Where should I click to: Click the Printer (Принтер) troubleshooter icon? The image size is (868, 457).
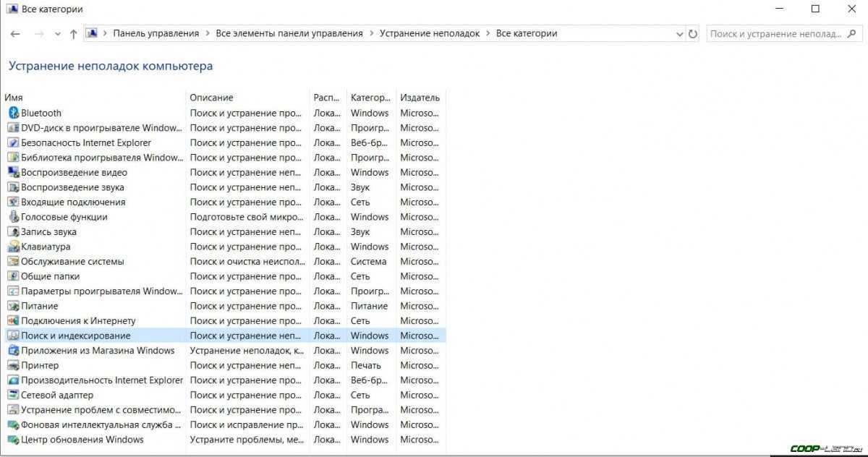click(x=13, y=365)
